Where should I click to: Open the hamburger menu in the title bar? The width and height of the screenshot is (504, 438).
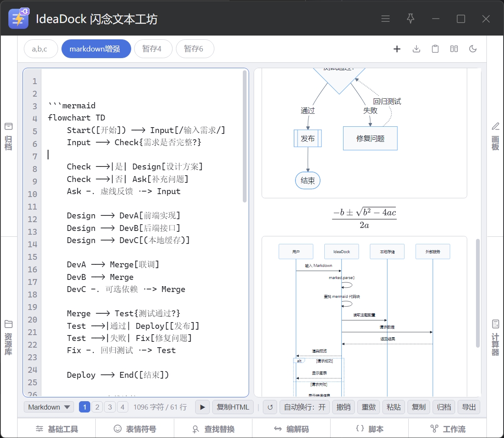pos(385,19)
